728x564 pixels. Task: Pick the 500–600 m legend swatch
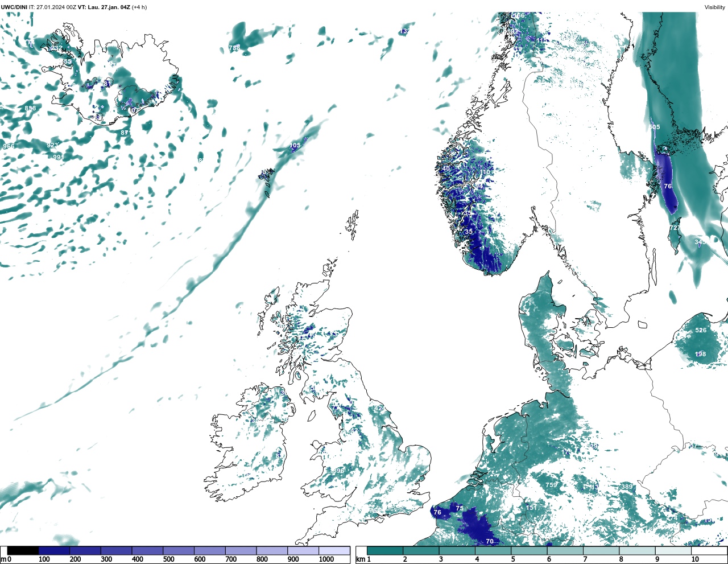click(179, 550)
